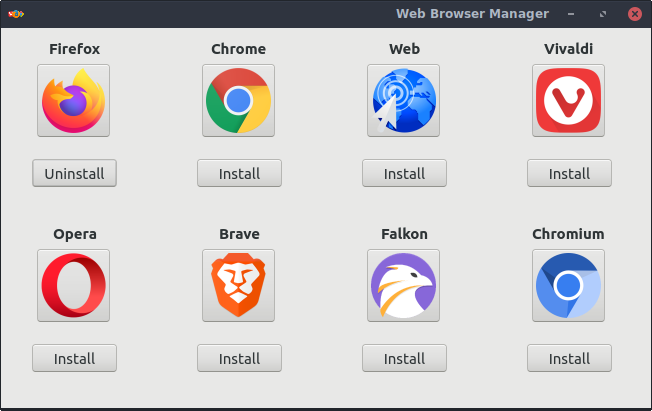Click the Chromium heading label

[568, 234]
